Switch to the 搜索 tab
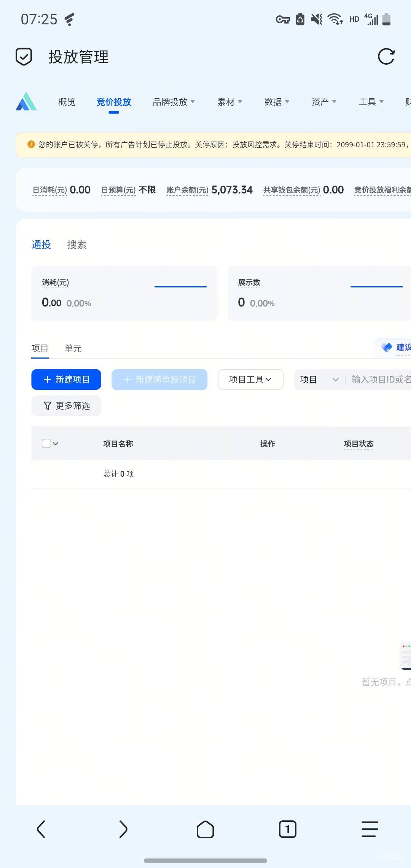411x868 pixels. tap(77, 245)
